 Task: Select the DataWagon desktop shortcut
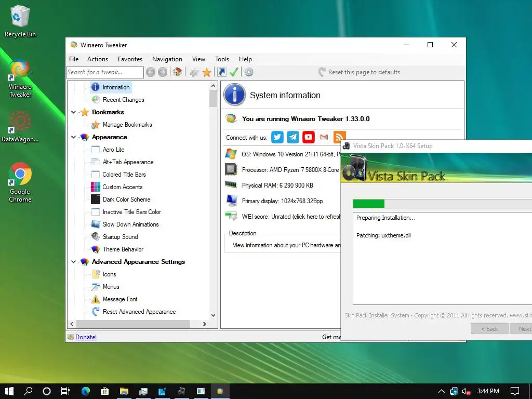pyautogui.click(x=20, y=126)
